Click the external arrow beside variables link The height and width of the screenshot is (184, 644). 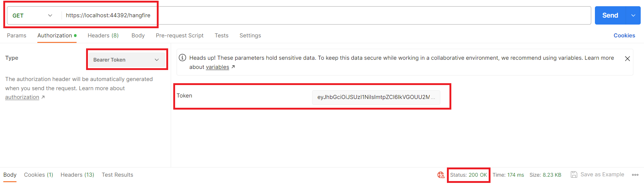pos(233,67)
